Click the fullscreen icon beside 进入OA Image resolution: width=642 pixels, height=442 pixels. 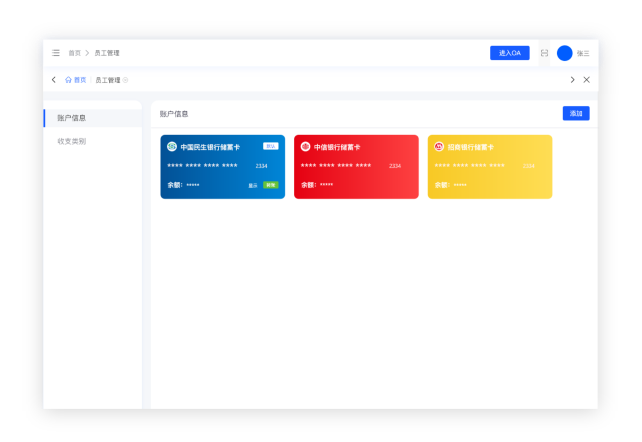pos(544,53)
